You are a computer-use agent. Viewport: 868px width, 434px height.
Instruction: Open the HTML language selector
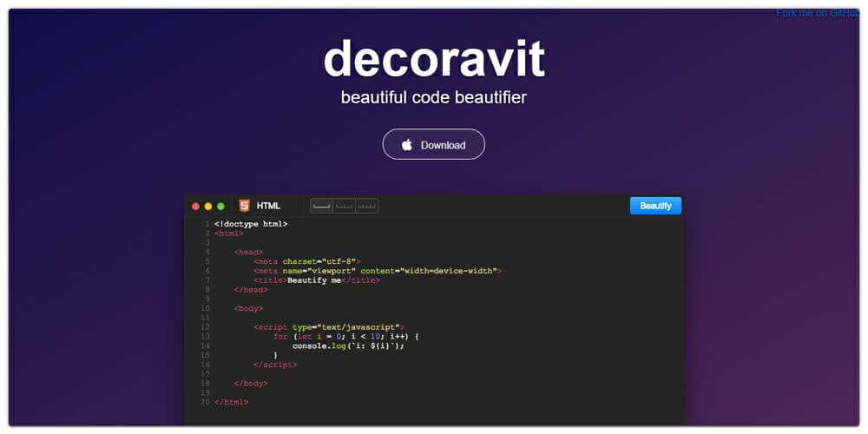point(266,206)
